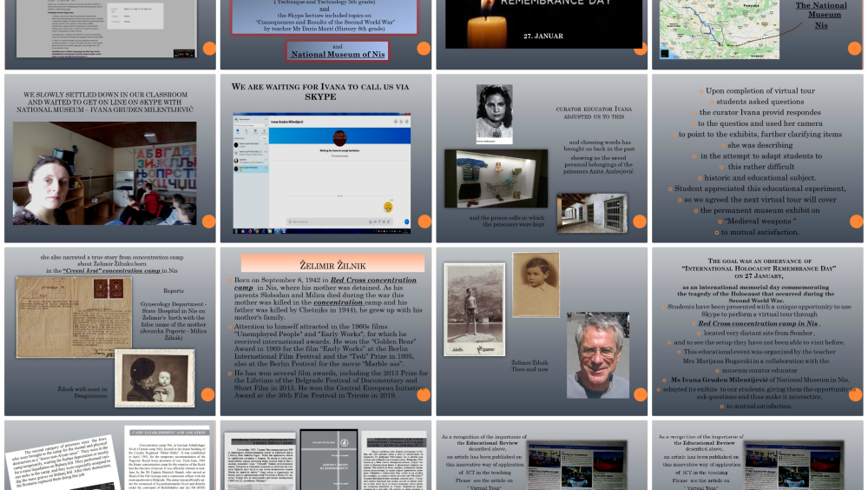Screen dimensions: 868x490
Task: Click the burning candle image
Action: coord(487,23)
